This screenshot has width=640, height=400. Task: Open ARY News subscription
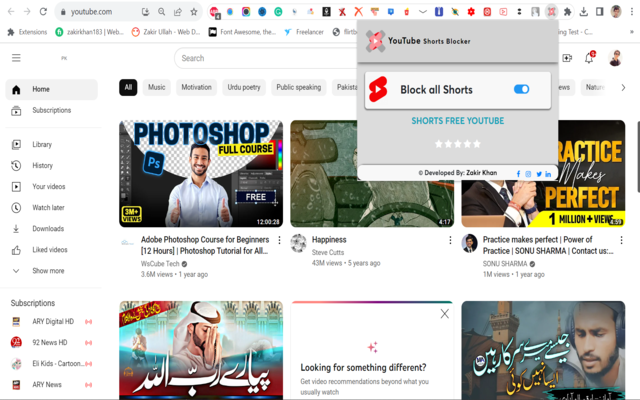51,384
